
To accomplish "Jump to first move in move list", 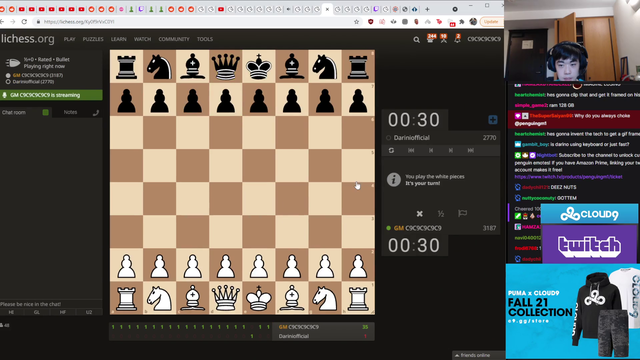I will coord(411,150).
